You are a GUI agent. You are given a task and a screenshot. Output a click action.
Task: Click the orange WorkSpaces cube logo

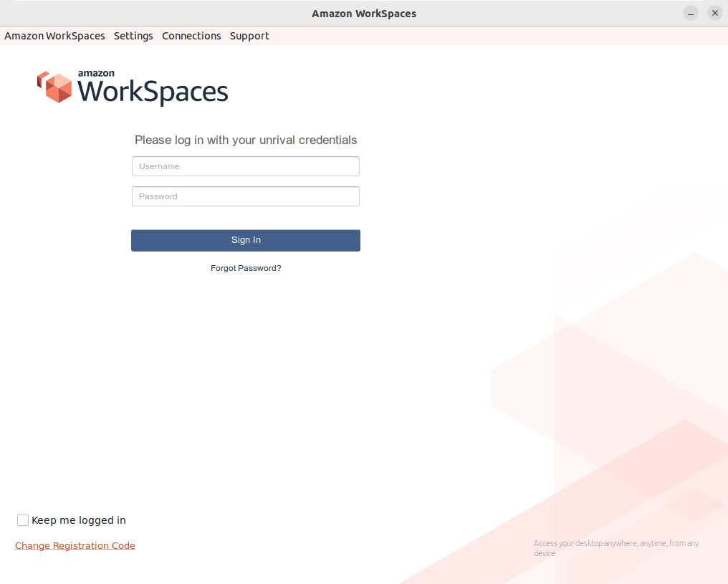[55, 87]
